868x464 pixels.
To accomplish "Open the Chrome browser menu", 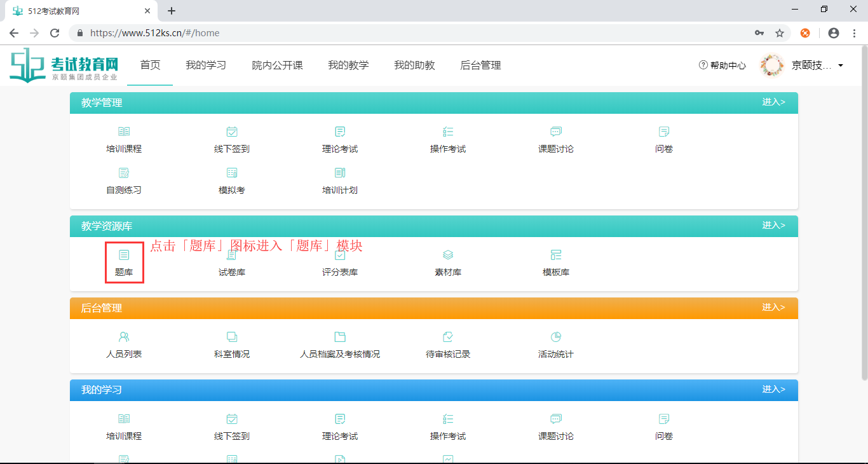I will 854,32.
